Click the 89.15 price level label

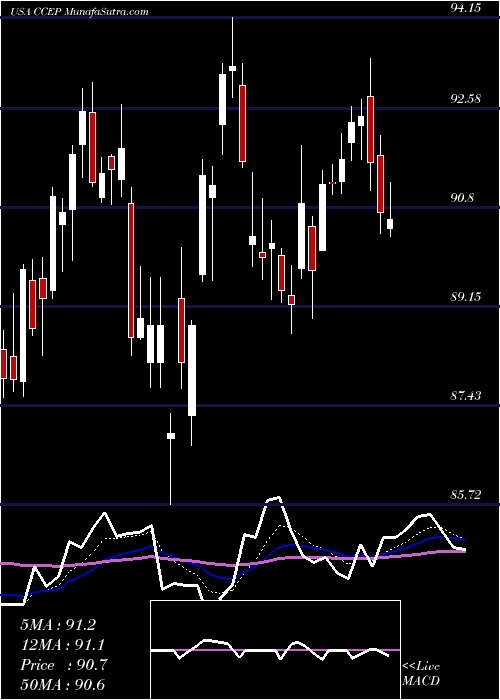(x=466, y=296)
